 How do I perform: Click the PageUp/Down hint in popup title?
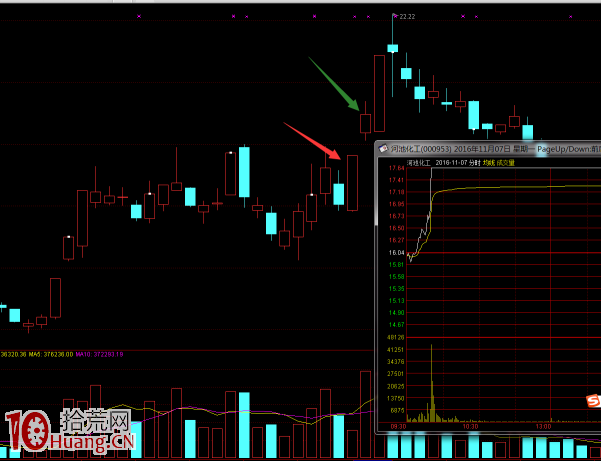tap(569, 149)
